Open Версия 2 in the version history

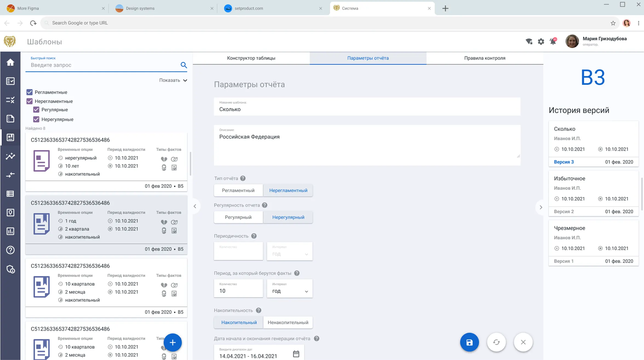[x=563, y=211]
